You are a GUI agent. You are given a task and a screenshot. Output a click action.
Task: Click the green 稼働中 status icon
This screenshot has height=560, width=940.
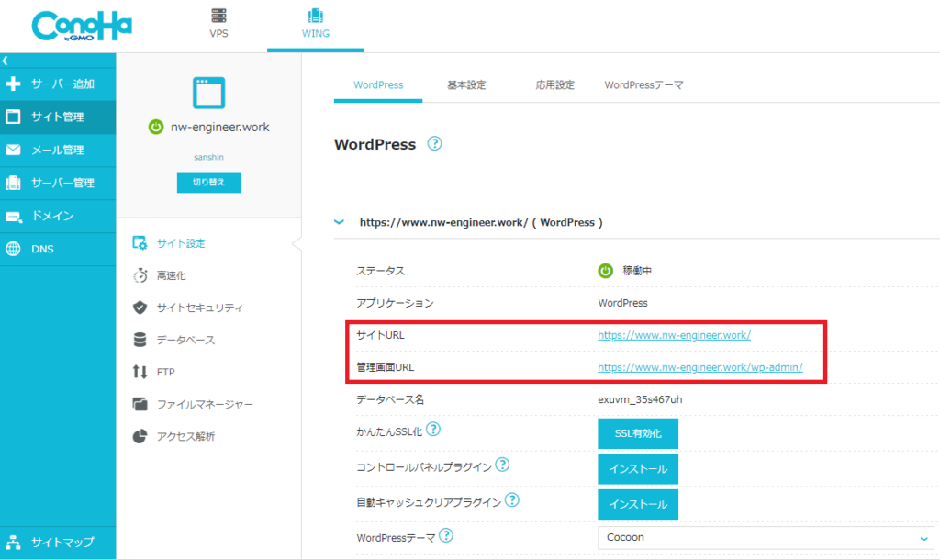[x=606, y=271]
